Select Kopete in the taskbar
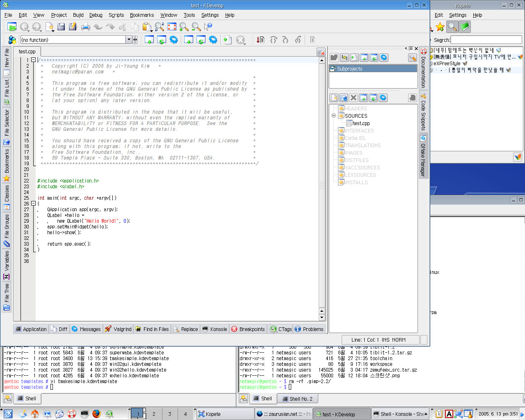525x420 pixels. pyautogui.click(x=225, y=414)
